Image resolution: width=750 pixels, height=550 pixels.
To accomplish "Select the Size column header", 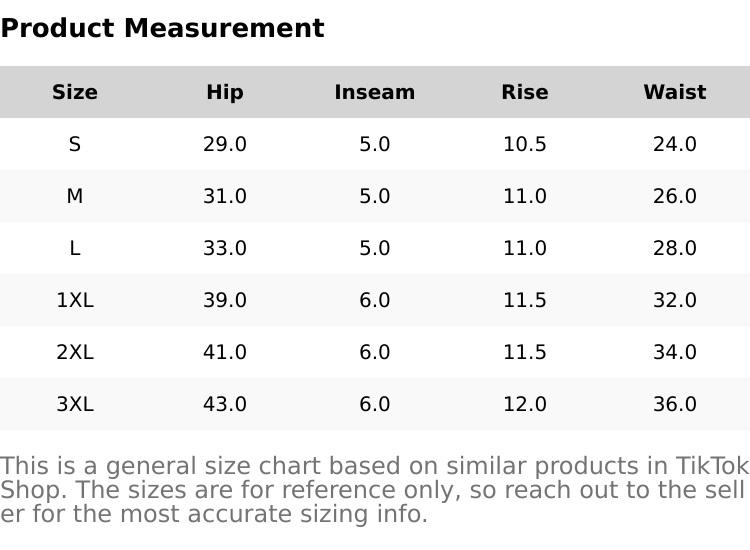I will click(75, 92).
